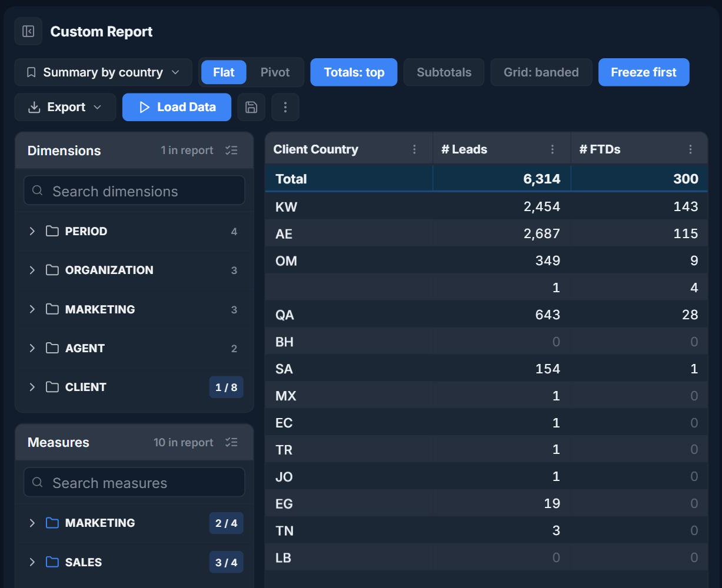
Task: Switch to Pivot view
Action: [x=275, y=72]
